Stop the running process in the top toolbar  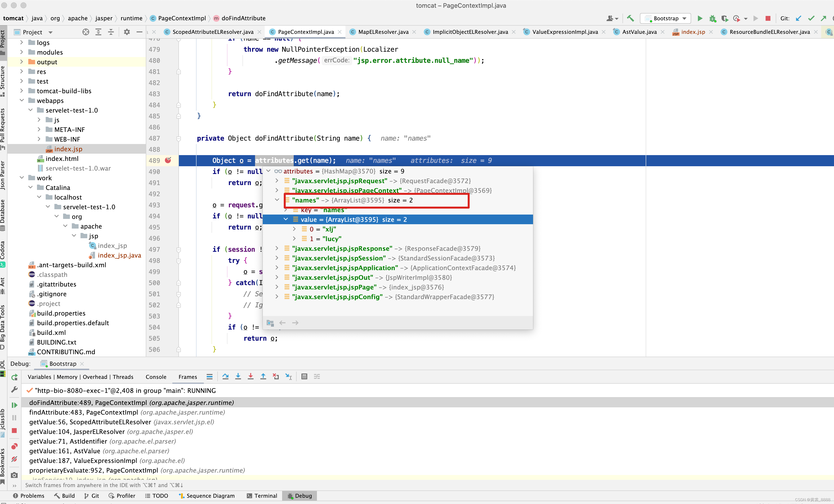click(x=768, y=18)
